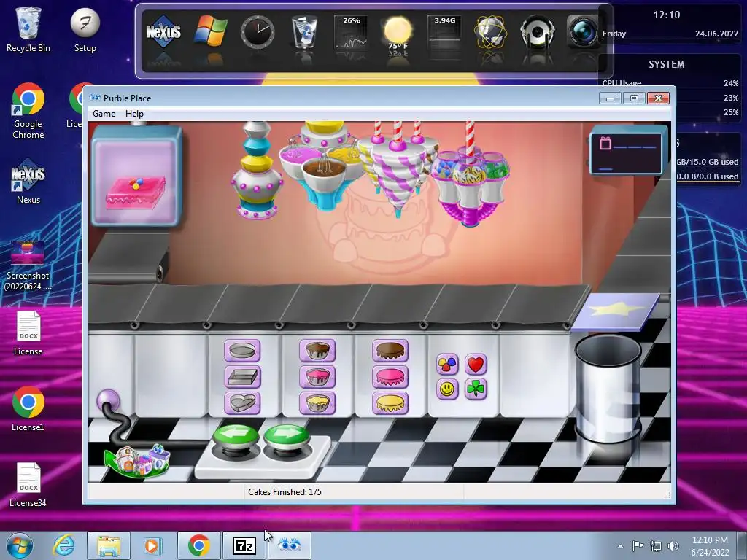The width and height of the screenshot is (747, 560).
Task: Add the colored candy balls decoration
Action: pyautogui.click(x=447, y=365)
